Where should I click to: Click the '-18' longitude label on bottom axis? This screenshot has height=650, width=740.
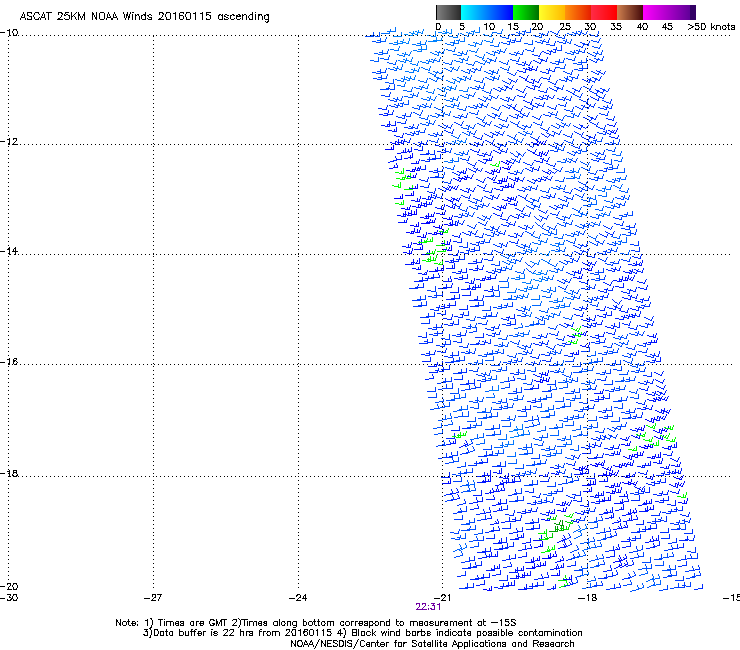(588, 598)
